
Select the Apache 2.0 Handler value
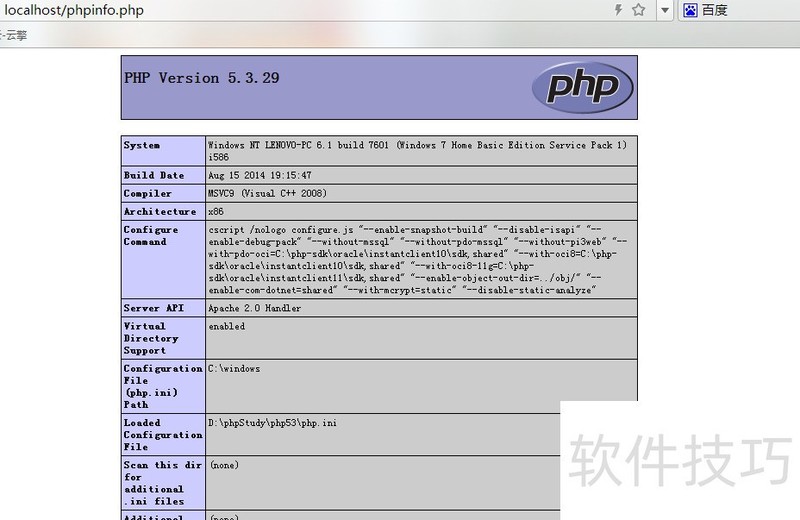tap(255, 308)
